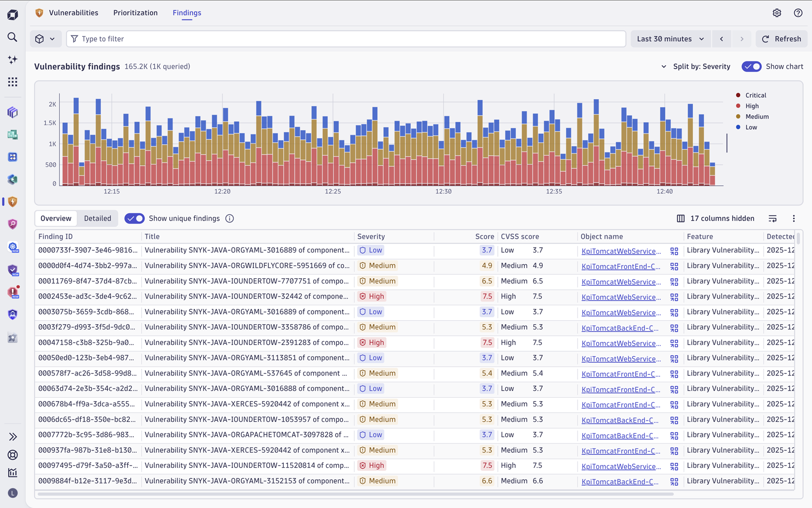812x508 pixels.
Task: Expand the sidebar with double chevron icon
Action: (x=13, y=437)
